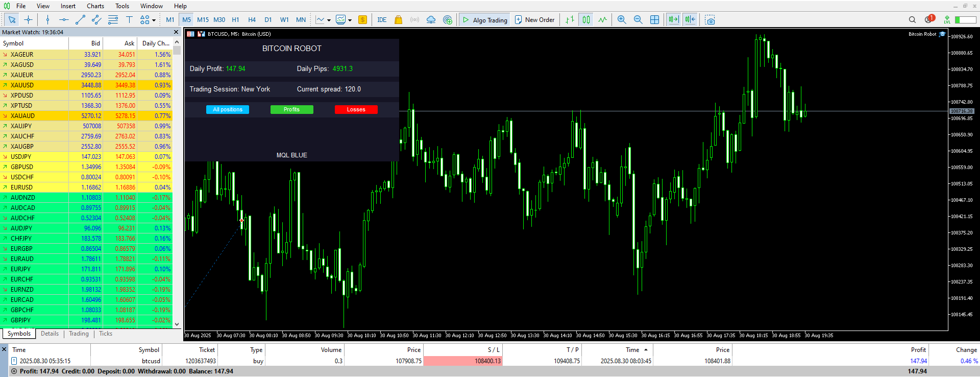This screenshot has width=980, height=377.
Task: Zoom in on the chart
Action: pyautogui.click(x=622, y=20)
